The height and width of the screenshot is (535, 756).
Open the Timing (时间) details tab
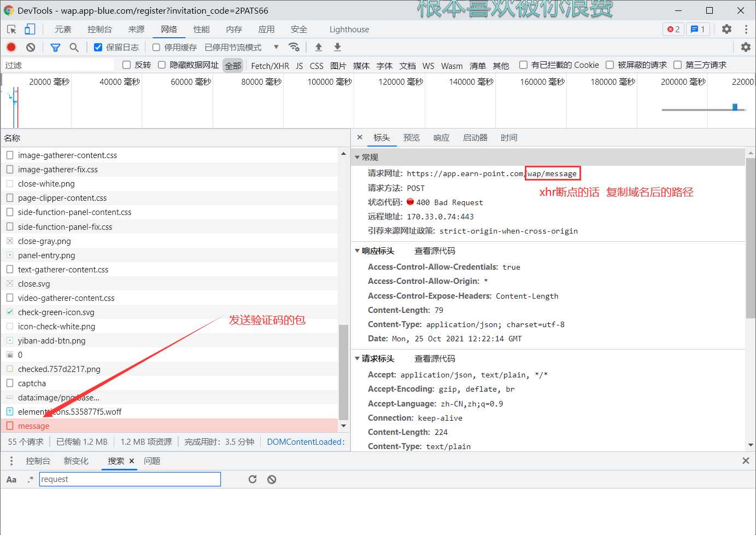(x=509, y=138)
